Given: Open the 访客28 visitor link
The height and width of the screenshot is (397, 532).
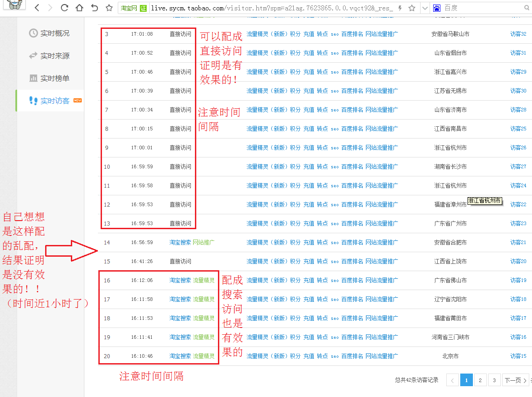Looking at the screenshot, I should 518,110.
